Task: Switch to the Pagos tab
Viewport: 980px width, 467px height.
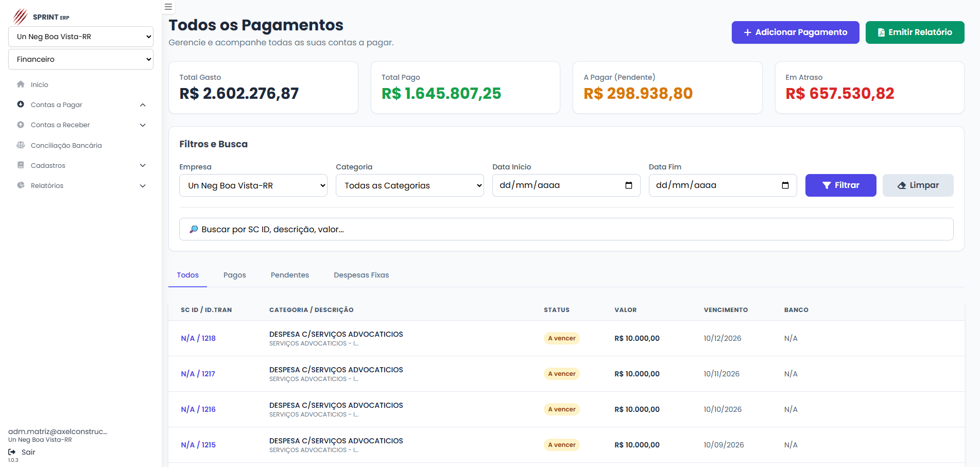Action: [x=234, y=275]
